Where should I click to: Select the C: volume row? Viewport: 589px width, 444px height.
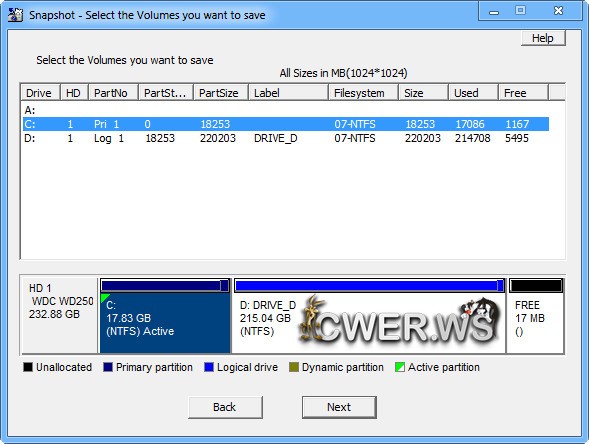[285, 124]
